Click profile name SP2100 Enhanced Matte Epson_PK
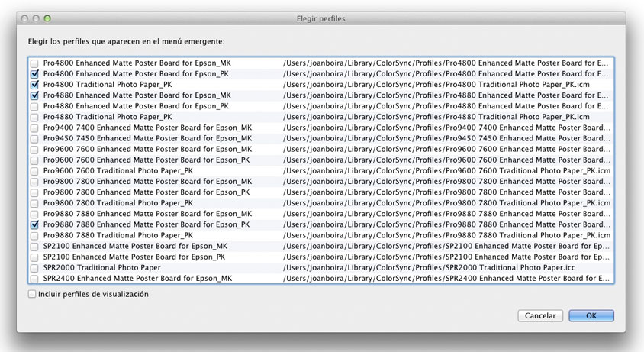The image size is (644, 352). click(x=134, y=257)
